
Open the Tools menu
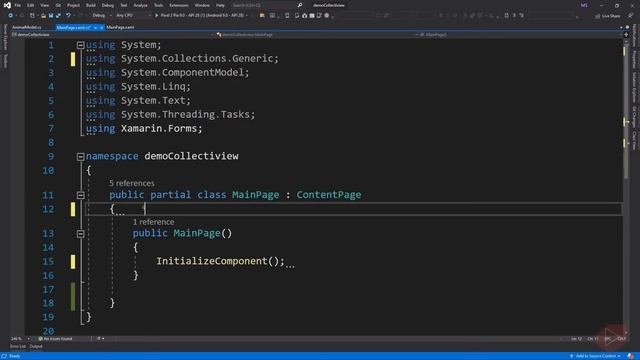pyautogui.click(x=158, y=5)
